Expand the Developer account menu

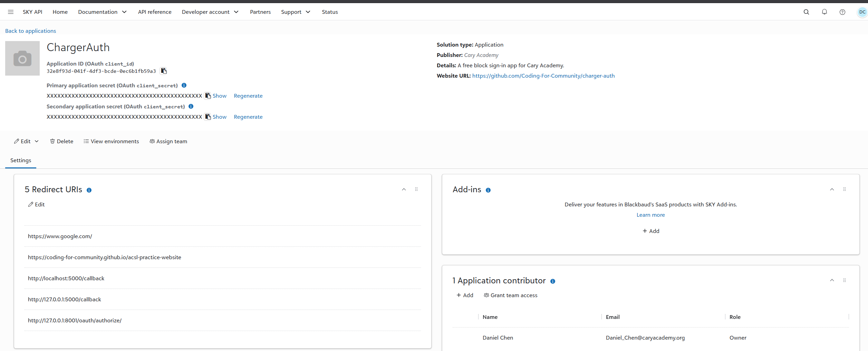pos(210,12)
